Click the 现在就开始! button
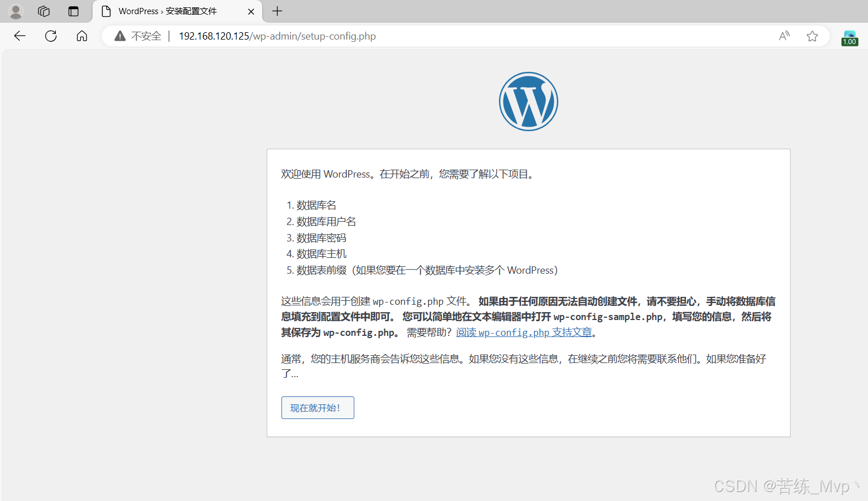The height and width of the screenshot is (501, 868). 318,407
